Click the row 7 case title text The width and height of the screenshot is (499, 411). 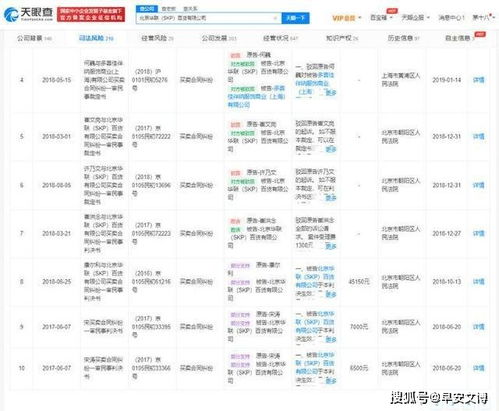[103, 233]
